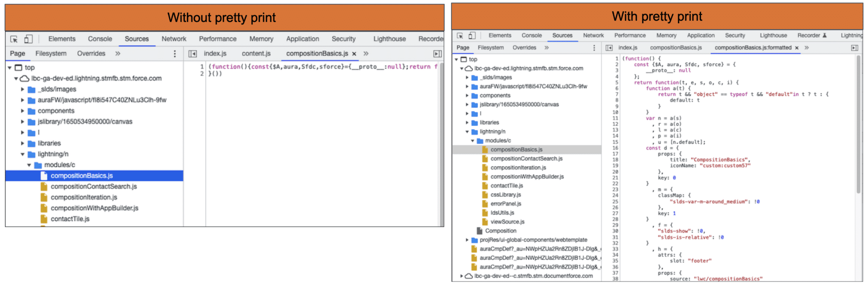868x289 pixels.
Task: Open the Lighthouse tab in right panel
Action: 773,36
